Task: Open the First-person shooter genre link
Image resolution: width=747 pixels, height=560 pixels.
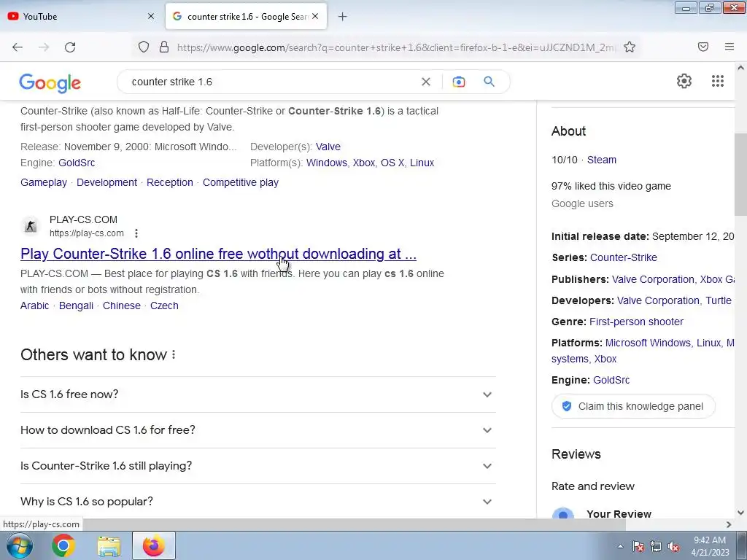Action: 636,322
